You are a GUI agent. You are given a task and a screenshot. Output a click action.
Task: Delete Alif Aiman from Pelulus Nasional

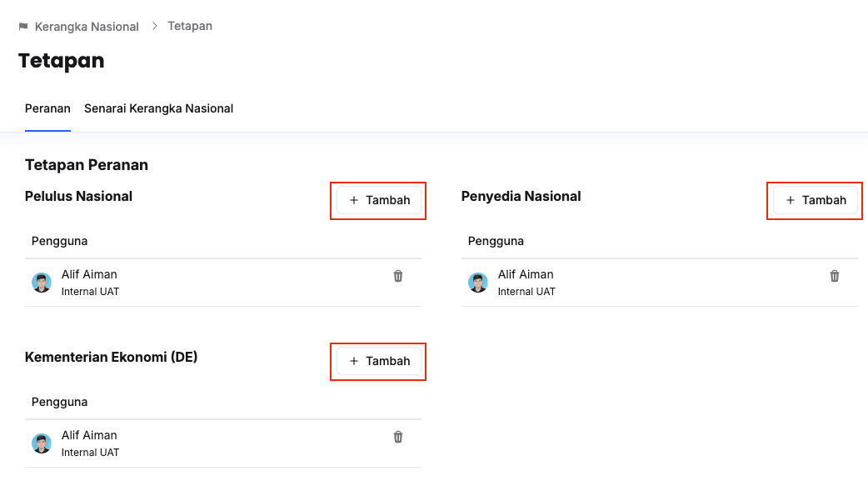(x=398, y=276)
